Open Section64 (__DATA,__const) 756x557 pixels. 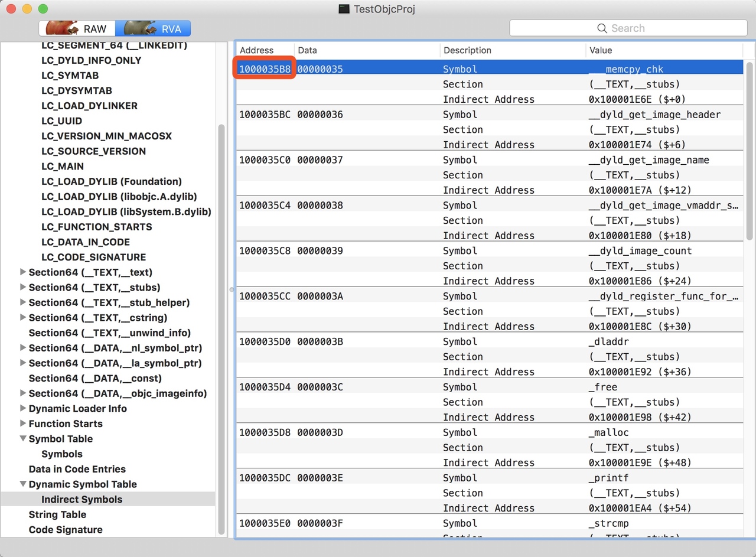pos(95,378)
